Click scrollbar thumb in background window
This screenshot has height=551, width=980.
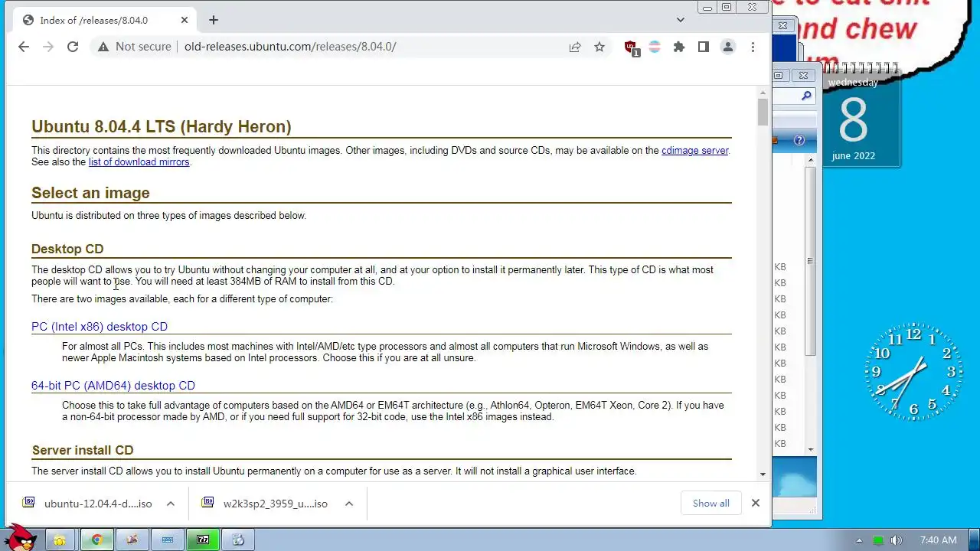[810, 260]
